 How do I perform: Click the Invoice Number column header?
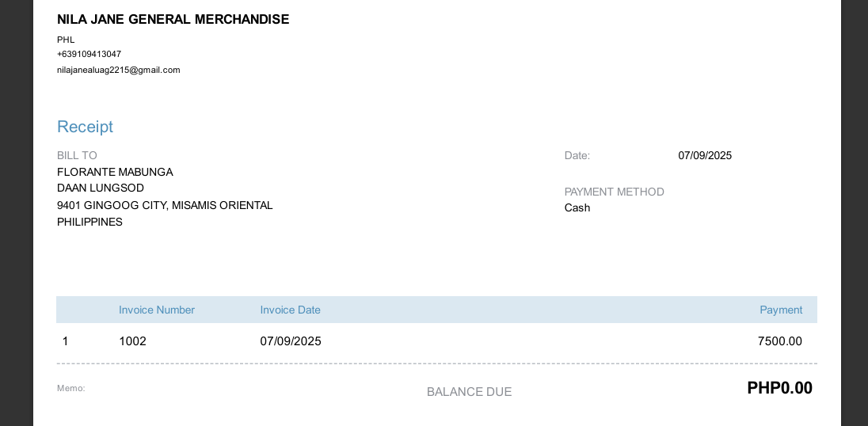[x=156, y=310]
